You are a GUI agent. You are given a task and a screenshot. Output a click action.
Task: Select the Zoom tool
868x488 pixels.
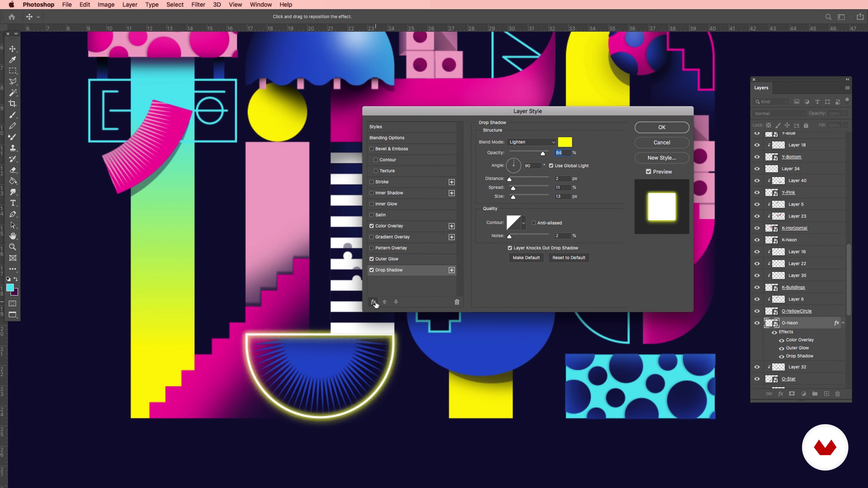pyautogui.click(x=12, y=247)
